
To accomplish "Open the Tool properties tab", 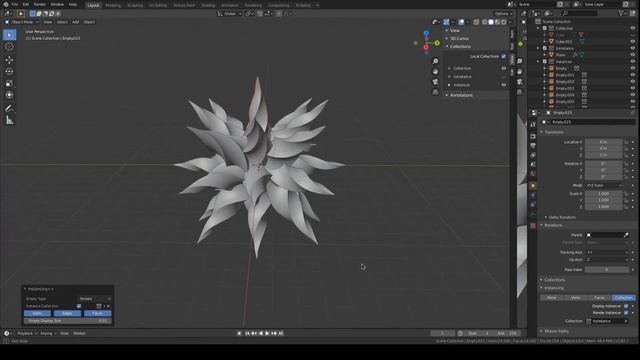I will [533, 124].
